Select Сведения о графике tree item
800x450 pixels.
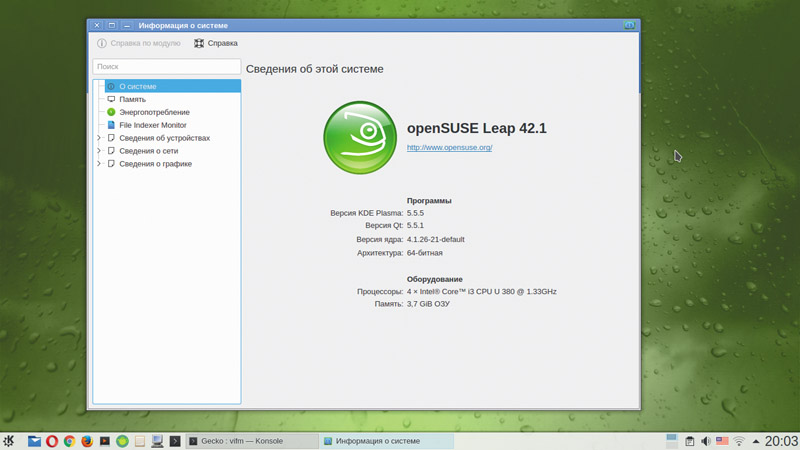(155, 164)
